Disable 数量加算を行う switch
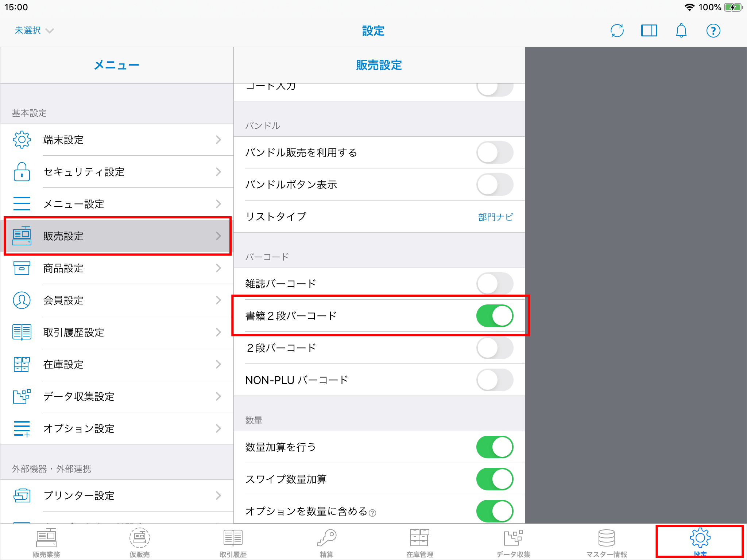The width and height of the screenshot is (747, 560). (495, 447)
